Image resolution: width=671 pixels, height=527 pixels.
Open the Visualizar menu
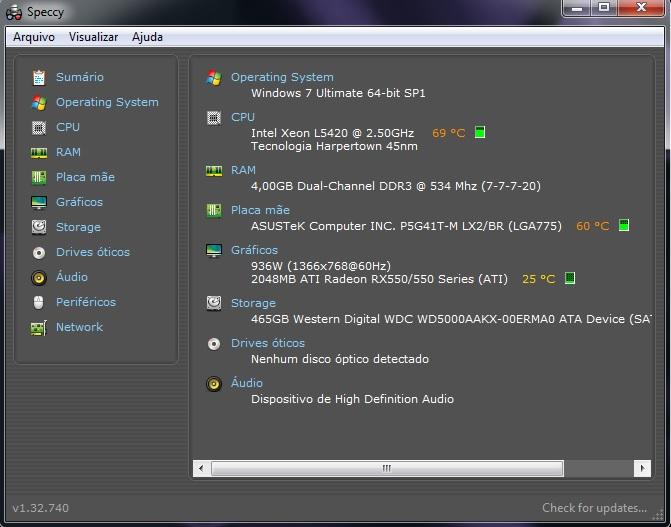pos(93,37)
